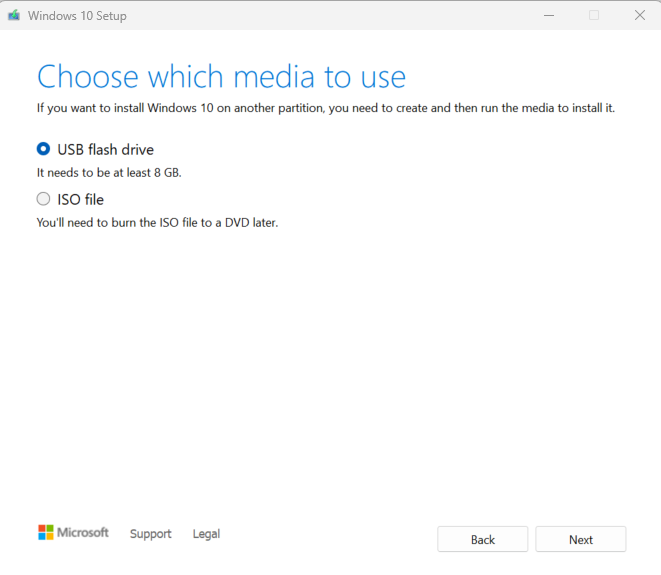Click the 'USB flash drive' label text
This screenshot has height=575, width=661.
105,150
